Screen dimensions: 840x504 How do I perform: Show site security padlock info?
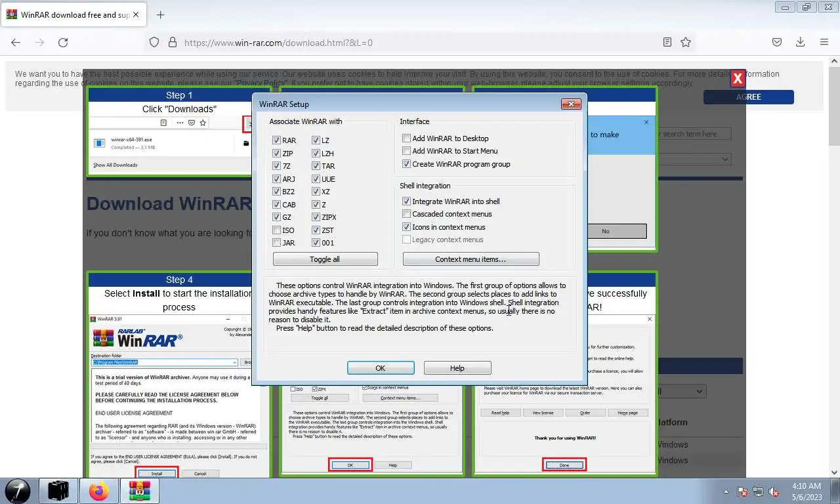click(173, 42)
